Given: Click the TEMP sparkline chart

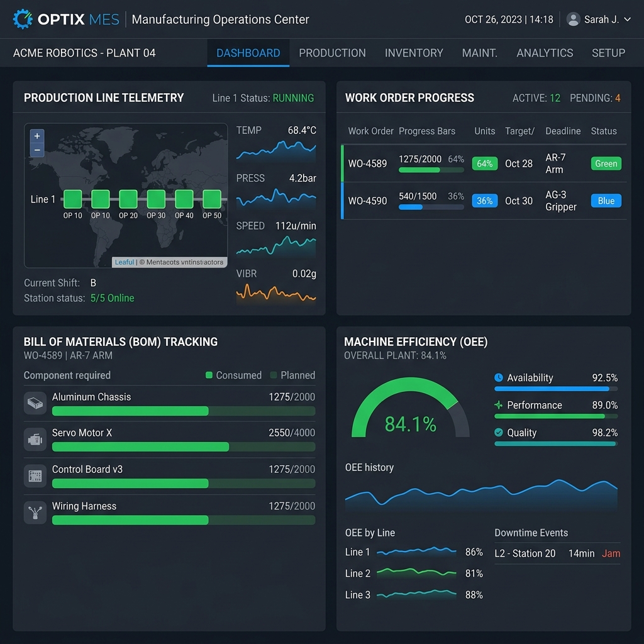Looking at the screenshot, I should tap(276, 151).
